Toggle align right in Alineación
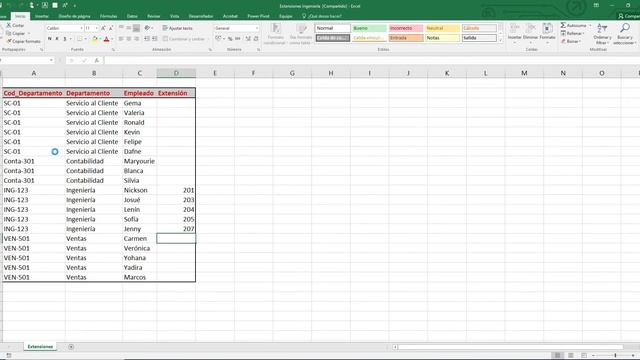 coord(137,39)
